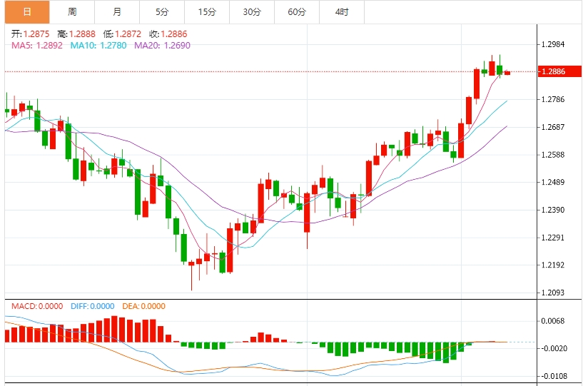
Task: Click the red 1.2886 current price tag
Action: pyautogui.click(x=554, y=72)
